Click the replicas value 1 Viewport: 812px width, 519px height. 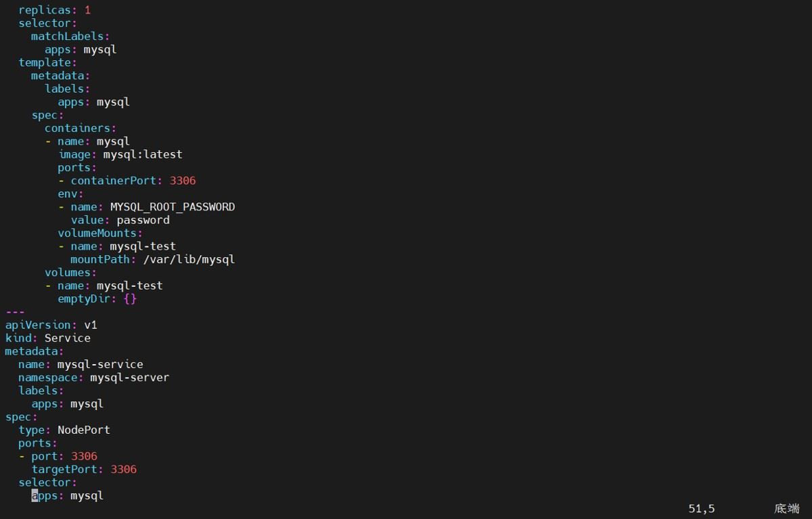point(87,10)
